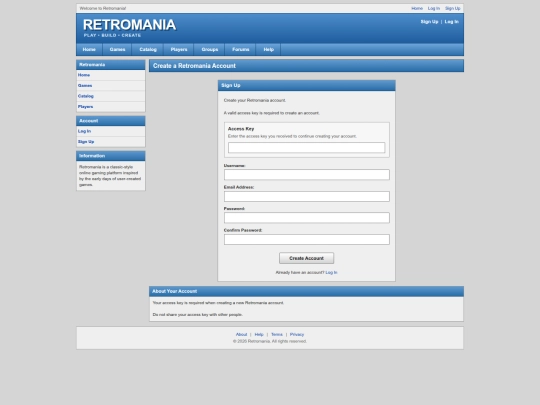Focus the Email Address input field
540x405 pixels.
(x=307, y=196)
